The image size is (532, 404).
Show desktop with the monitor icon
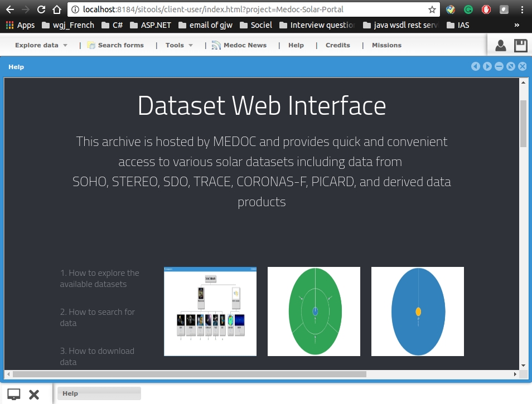tap(14, 394)
